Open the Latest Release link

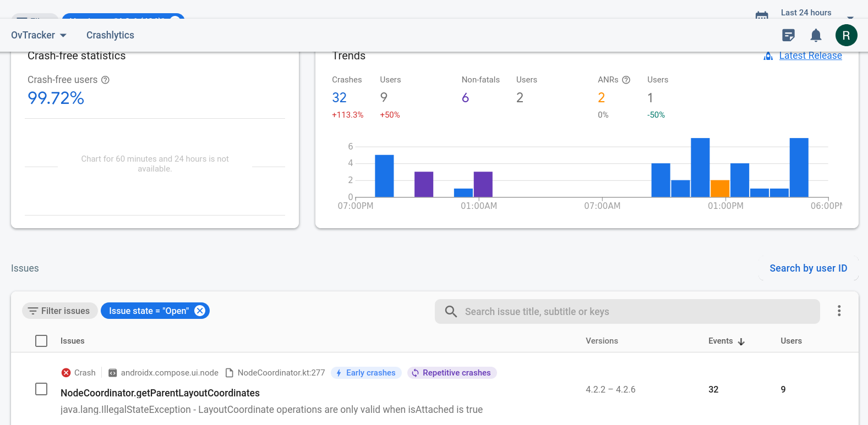810,56
